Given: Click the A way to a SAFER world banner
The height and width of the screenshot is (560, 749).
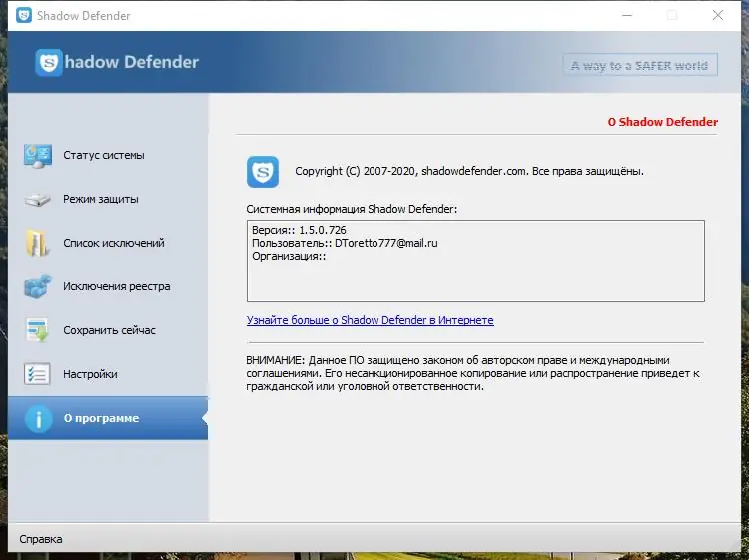Looking at the screenshot, I should (640, 65).
